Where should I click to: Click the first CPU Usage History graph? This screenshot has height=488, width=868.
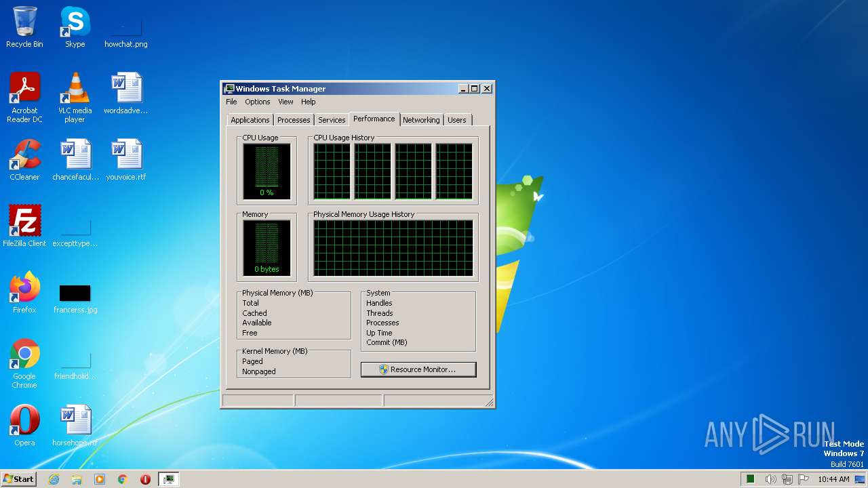332,171
